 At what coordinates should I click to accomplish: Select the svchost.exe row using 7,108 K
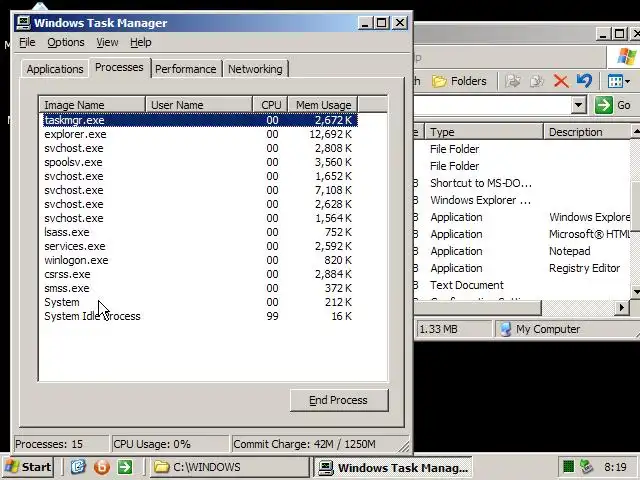200,190
